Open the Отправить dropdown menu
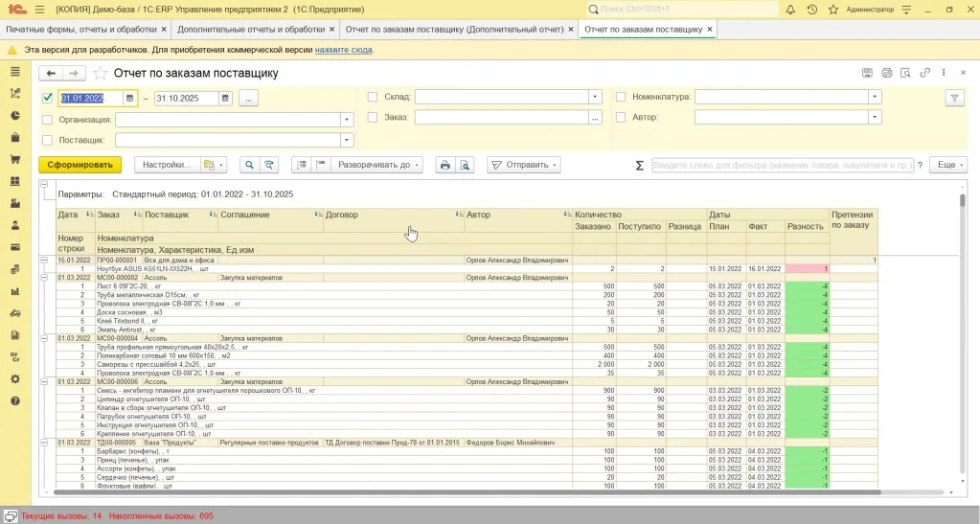 pyautogui.click(x=524, y=165)
